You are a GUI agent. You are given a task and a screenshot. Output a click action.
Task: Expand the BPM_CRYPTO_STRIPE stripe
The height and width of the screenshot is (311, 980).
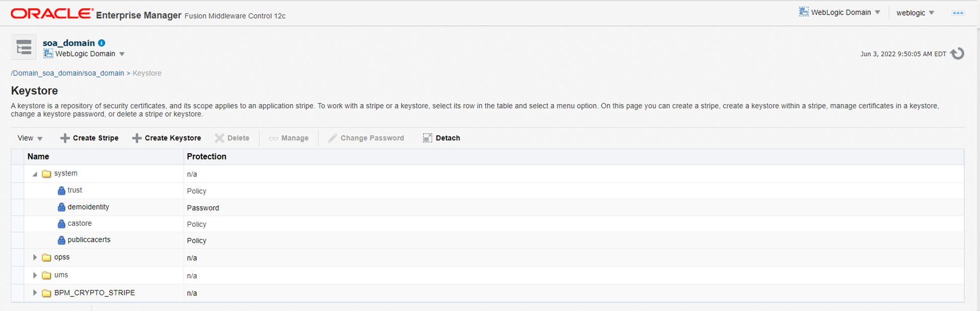click(x=35, y=293)
